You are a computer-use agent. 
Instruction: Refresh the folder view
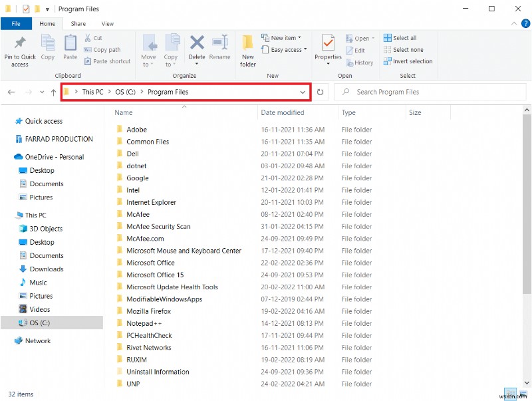click(x=320, y=92)
